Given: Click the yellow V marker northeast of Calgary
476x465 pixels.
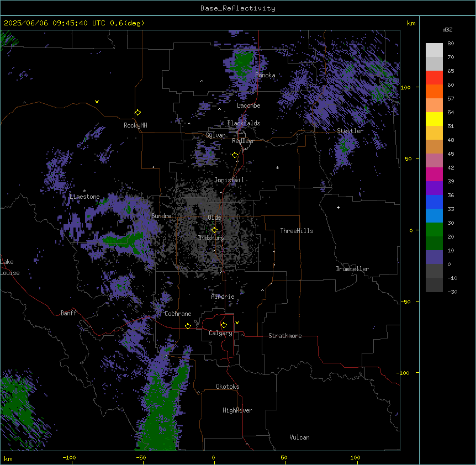Looking at the screenshot, I should pos(237,323).
